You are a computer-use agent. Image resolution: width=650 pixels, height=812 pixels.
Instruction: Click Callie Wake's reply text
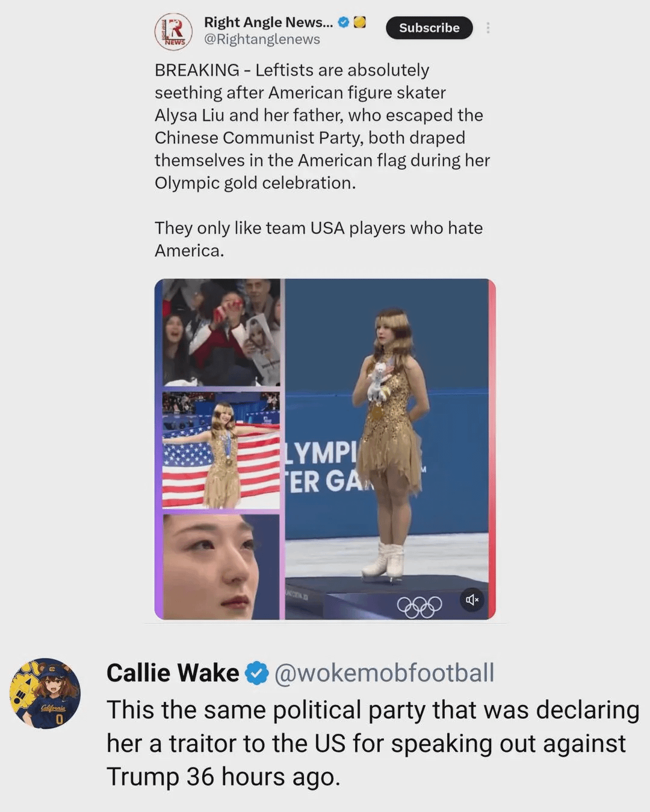373,743
